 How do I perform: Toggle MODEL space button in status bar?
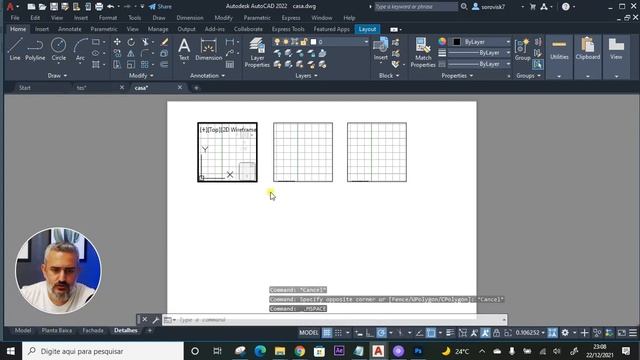pos(309,333)
